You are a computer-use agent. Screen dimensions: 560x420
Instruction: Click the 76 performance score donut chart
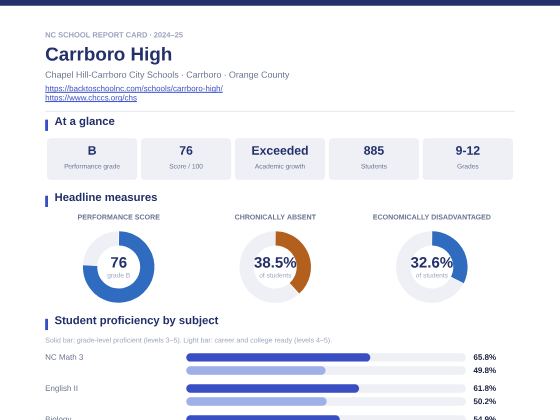[x=119, y=267]
